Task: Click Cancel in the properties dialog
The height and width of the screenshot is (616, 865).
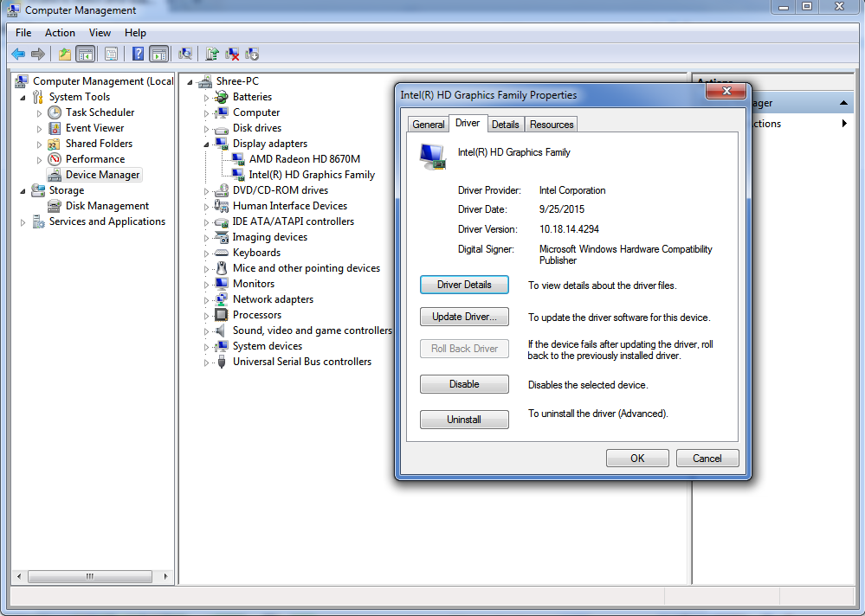Action: 707,459
